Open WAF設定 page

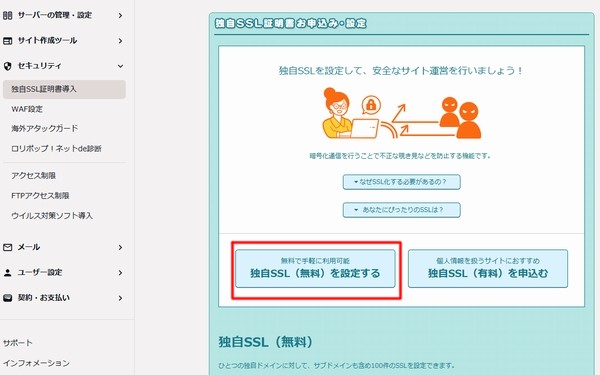[x=27, y=109]
